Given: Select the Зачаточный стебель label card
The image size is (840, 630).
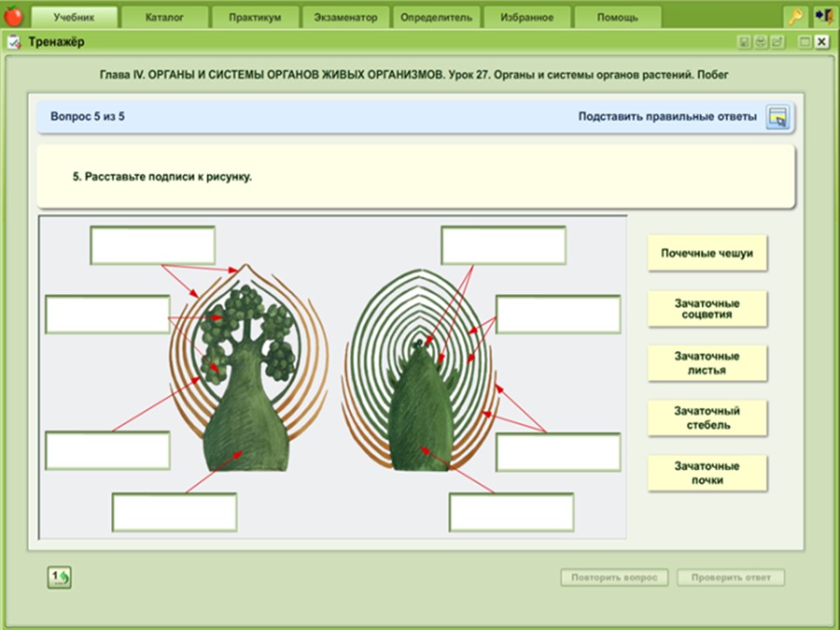Looking at the screenshot, I should pos(707,418).
